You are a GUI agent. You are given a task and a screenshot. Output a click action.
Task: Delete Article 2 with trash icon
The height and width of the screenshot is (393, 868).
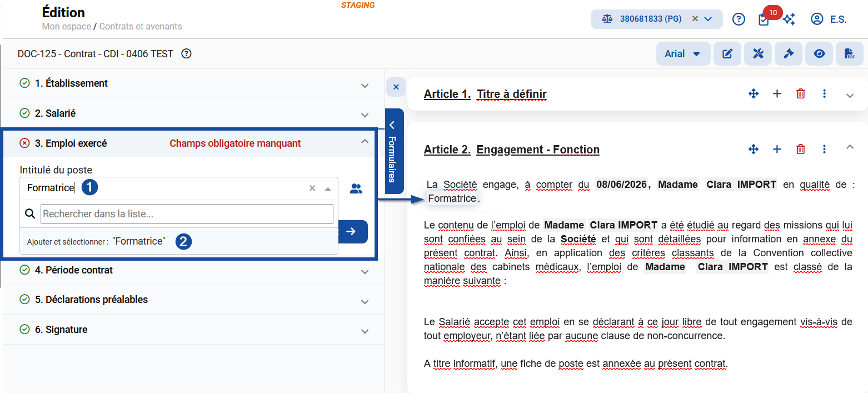[x=801, y=149]
